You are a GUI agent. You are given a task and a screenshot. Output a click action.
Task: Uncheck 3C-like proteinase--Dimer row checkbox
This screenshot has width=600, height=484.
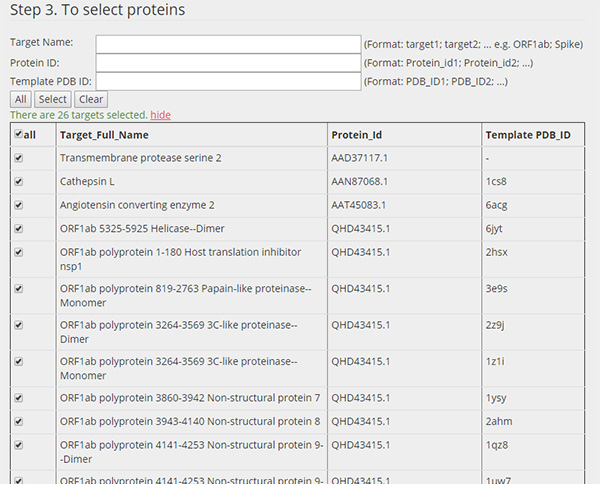pos(18,325)
